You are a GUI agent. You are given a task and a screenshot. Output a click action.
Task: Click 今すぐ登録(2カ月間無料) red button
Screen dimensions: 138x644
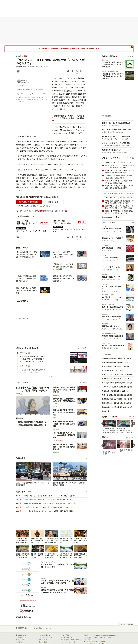(x=29, y=202)
